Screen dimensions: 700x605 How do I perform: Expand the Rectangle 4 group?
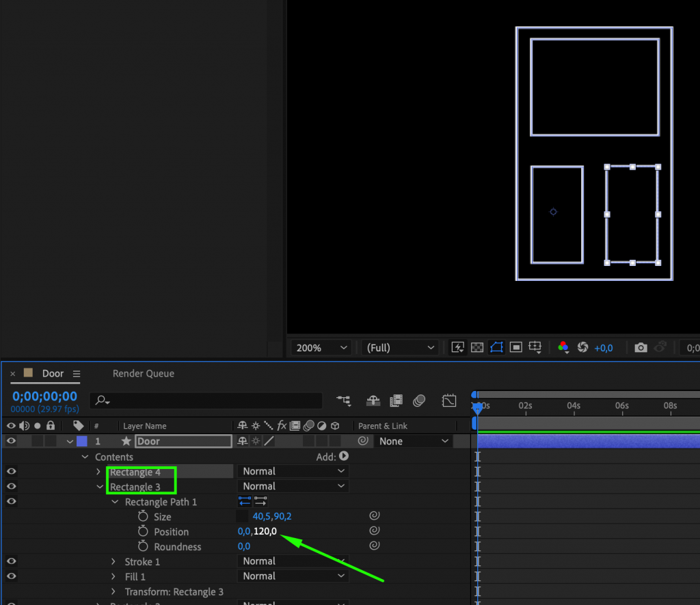click(x=99, y=471)
